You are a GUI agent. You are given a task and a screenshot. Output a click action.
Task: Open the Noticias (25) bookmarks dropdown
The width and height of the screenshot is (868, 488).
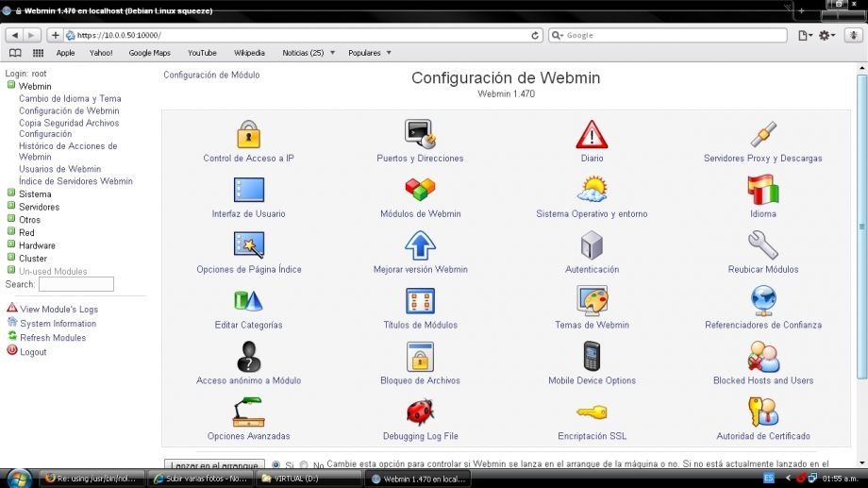tap(309, 53)
